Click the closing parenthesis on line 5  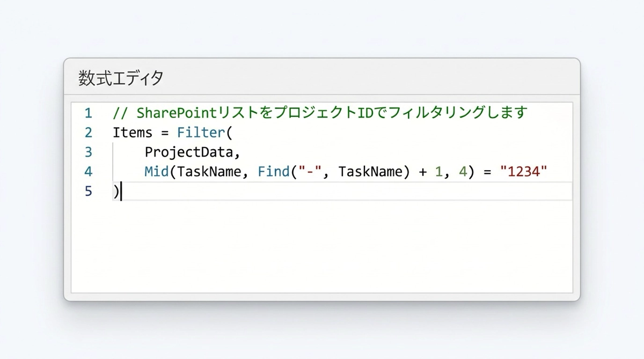(116, 192)
